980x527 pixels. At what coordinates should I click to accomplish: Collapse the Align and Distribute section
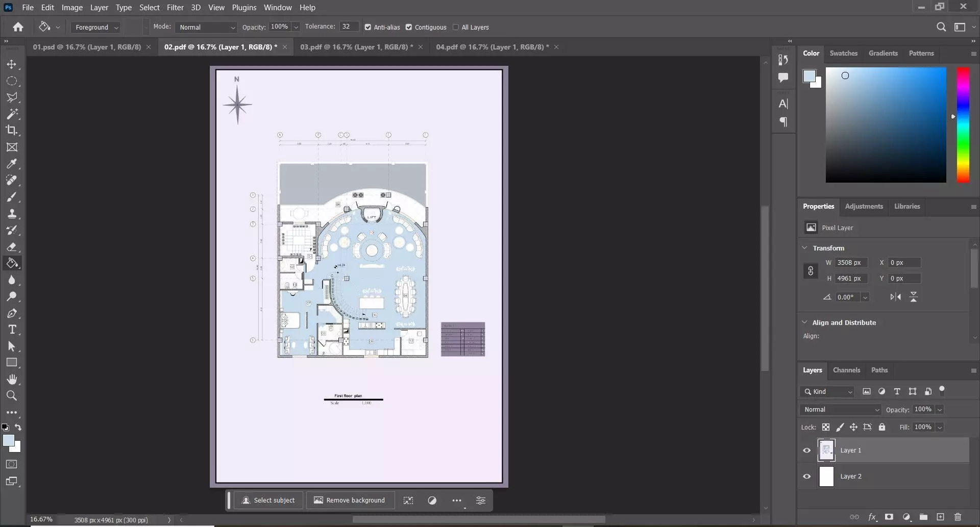805,322
